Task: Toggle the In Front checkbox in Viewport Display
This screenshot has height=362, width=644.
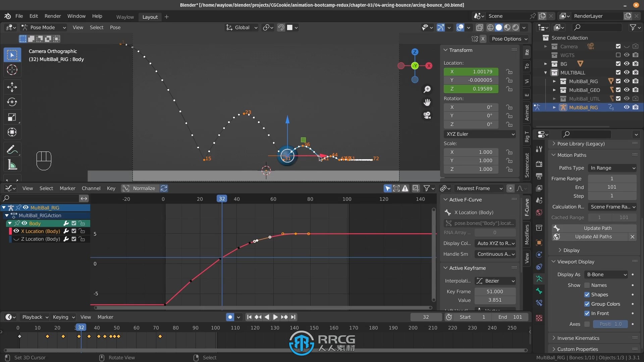Action: pyautogui.click(x=586, y=313)
